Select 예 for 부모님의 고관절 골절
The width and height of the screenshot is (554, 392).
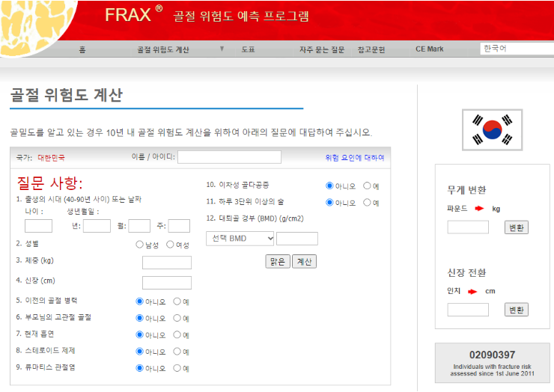click(x=177, y=318)
